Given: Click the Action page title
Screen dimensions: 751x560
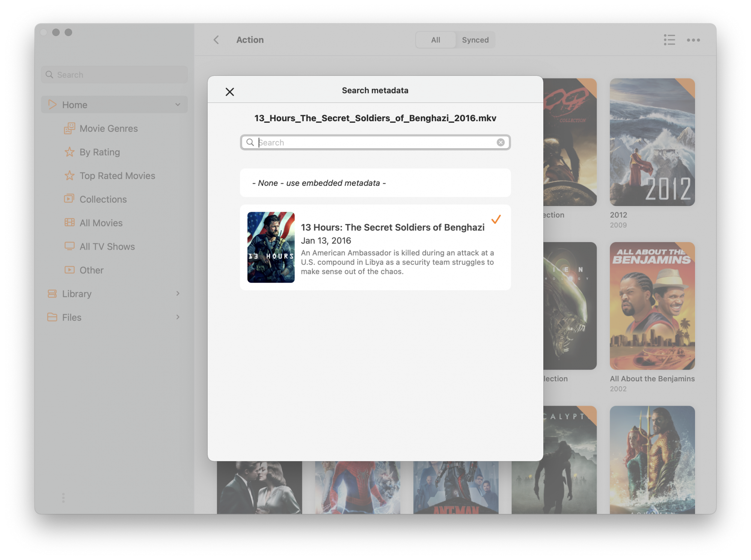Looking at the screenshot, I should [x=250, y=40].
